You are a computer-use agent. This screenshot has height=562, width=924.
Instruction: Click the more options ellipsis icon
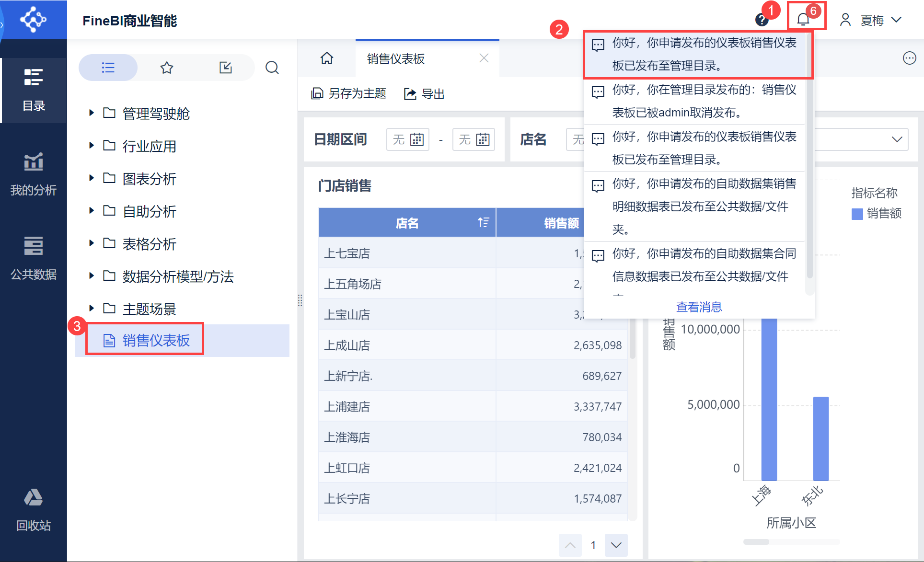point(909,58)
